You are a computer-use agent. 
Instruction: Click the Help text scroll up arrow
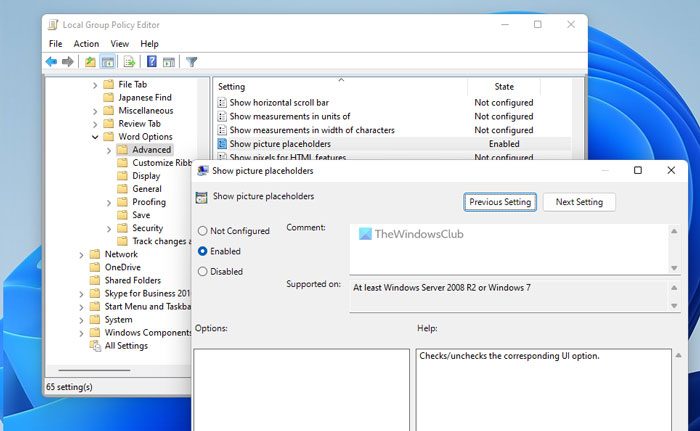point(678,356)
